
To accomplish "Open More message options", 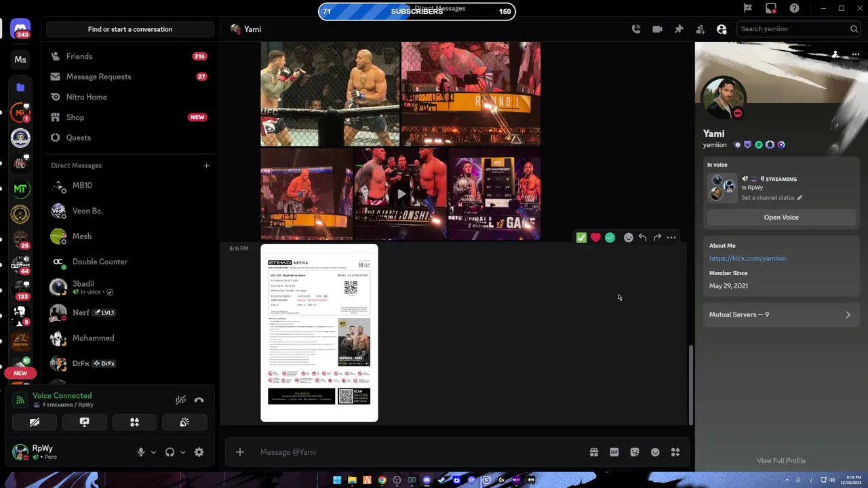I will (x=671, y=237).
